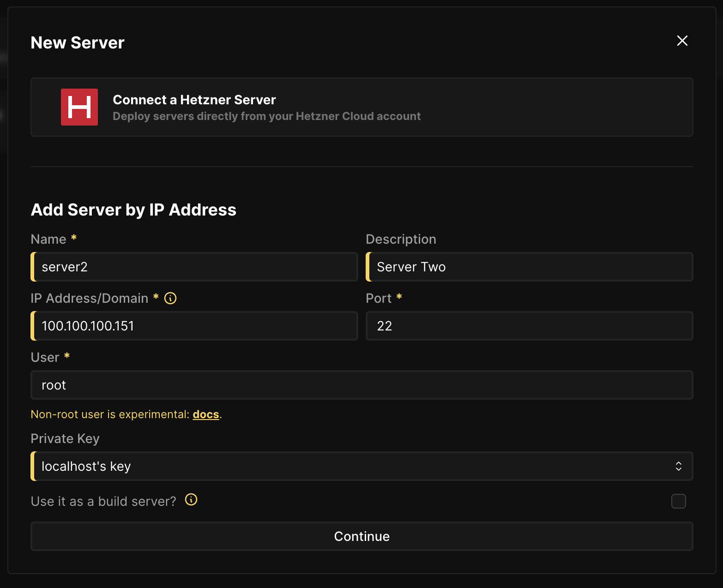The height and width of the screenshot is (588, 723).
Task: Enable the build server checkbox
Action: pos(678,501)
